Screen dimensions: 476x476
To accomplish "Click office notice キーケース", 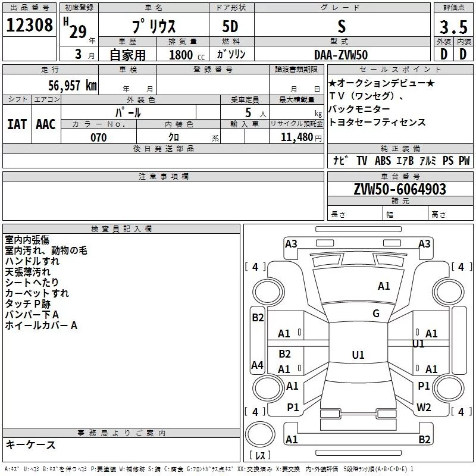I will (30, 444).
